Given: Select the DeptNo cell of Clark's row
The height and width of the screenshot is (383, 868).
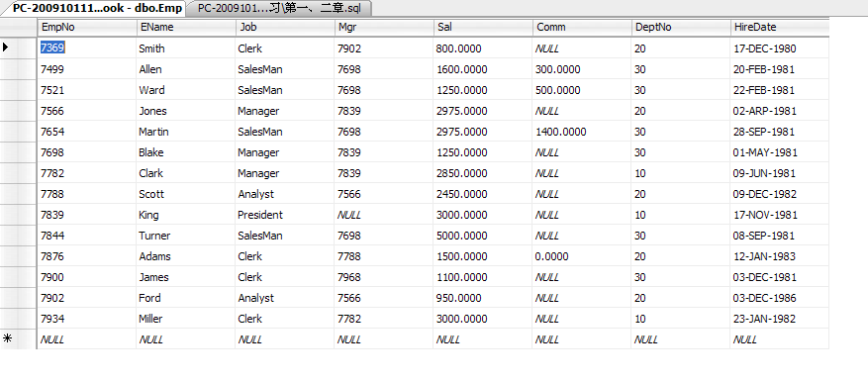Looking at the screenshot, I should (680, 173).
